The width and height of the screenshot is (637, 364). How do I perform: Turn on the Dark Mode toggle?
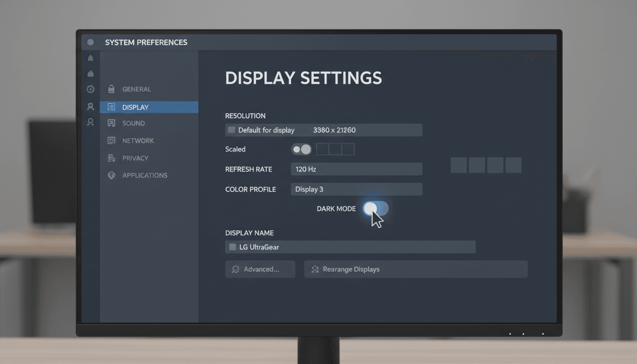[376, 209]
